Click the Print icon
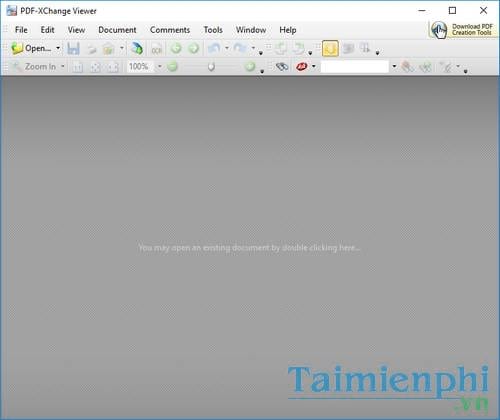500x420 pixels. pyautogui.click(x=92, y=49)
